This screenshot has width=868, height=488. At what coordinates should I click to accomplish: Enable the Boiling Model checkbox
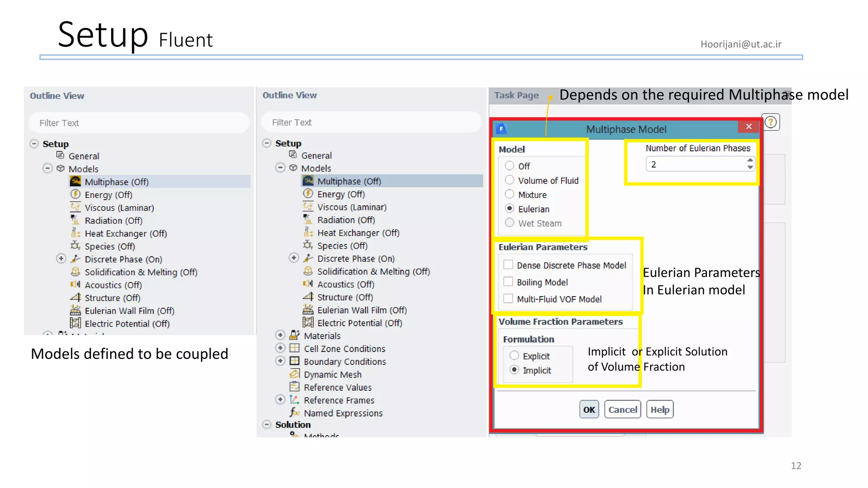coord(508,282)
